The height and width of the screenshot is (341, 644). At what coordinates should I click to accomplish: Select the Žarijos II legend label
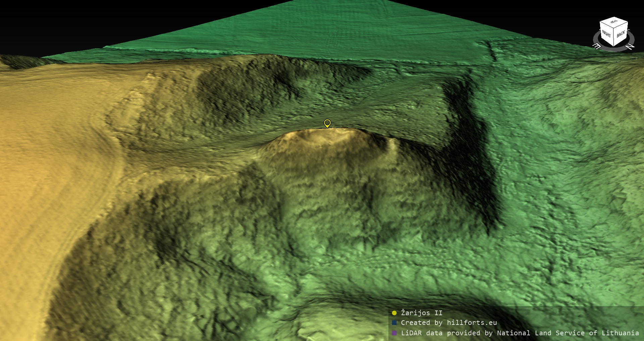[x=422, y=313]
